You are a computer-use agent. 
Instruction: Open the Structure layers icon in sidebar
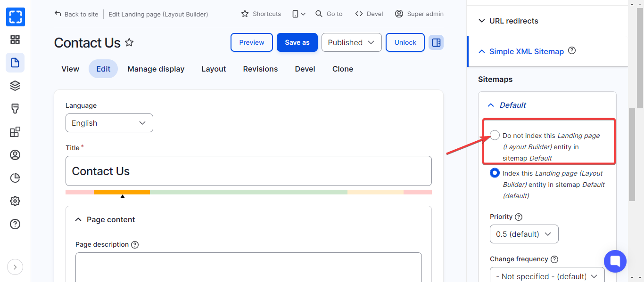point(15,86)
